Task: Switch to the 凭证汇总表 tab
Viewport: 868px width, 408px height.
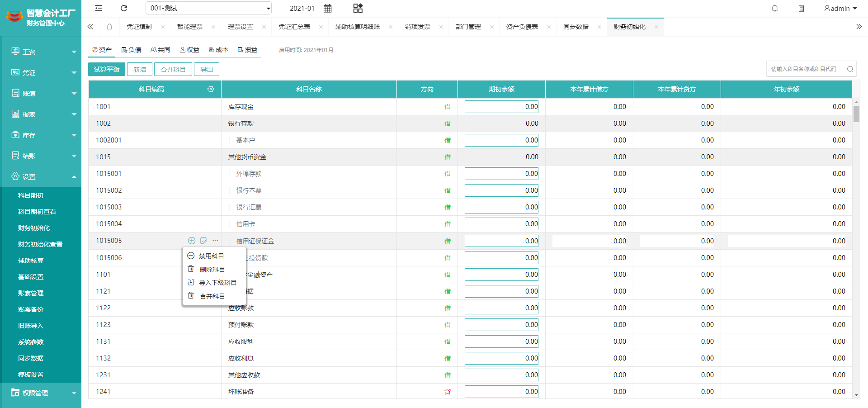Action: coord(294,27)
